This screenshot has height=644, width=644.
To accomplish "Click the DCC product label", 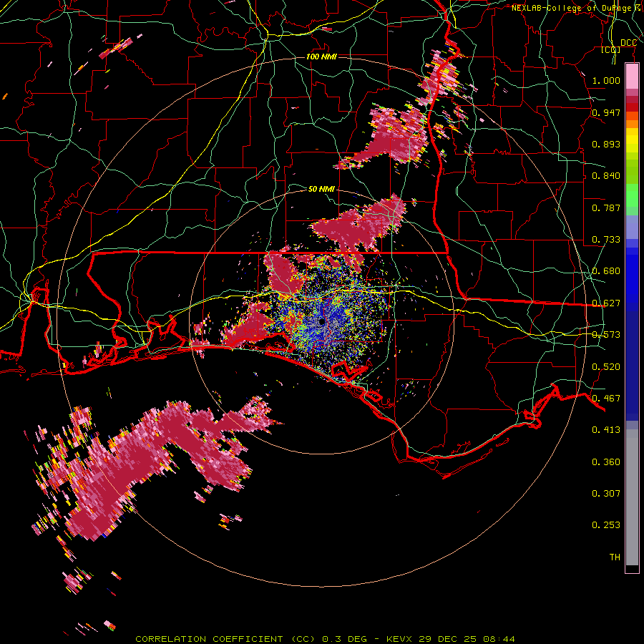I will [x=628, y=43].
